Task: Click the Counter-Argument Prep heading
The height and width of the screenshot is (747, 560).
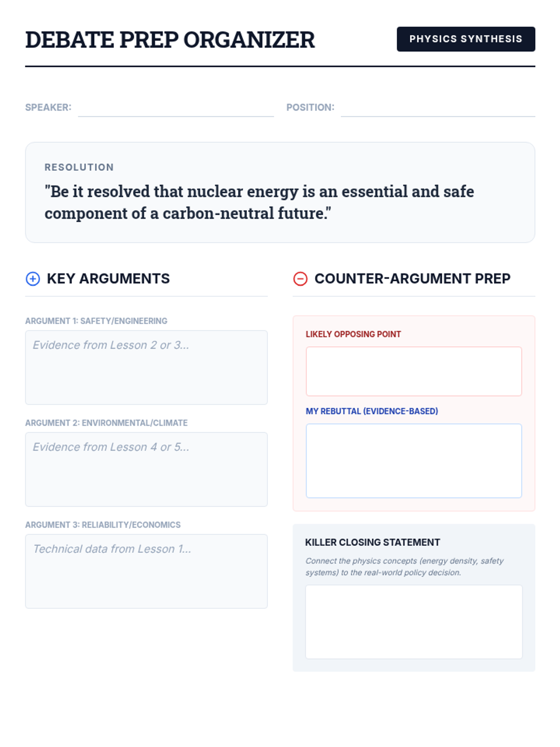Action: point(413,279)
